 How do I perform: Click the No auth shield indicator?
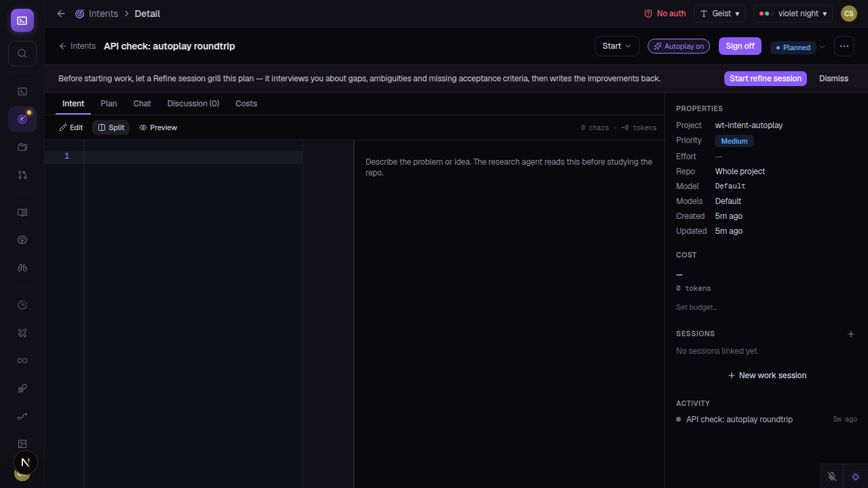665,14
